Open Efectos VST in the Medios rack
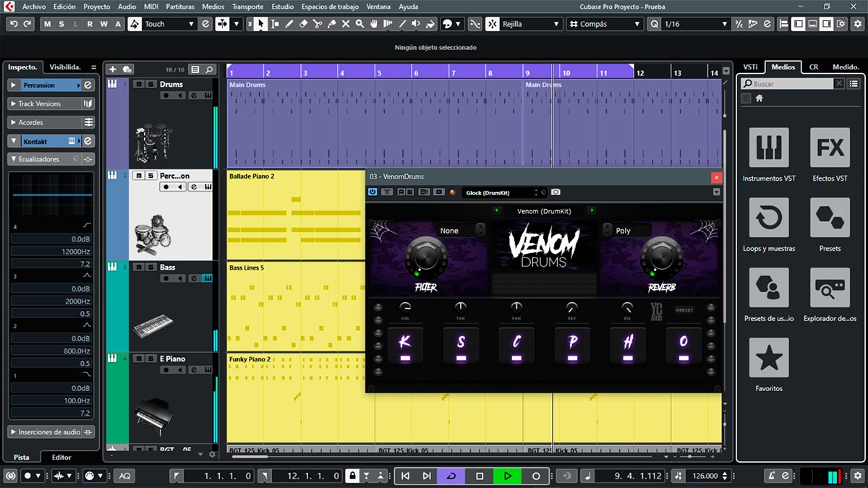 coord(830,147)
